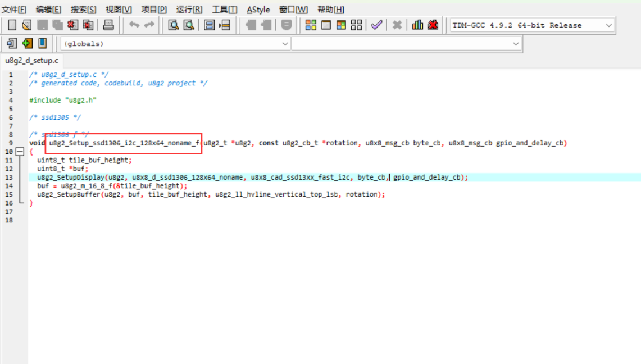
Task: Collapse the code fold at line 10
Action: (20, 152)
